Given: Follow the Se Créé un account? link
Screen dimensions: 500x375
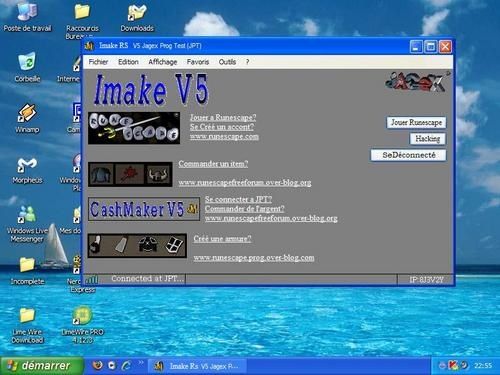Looking at the screenshot, I should (x=222, y=127).
